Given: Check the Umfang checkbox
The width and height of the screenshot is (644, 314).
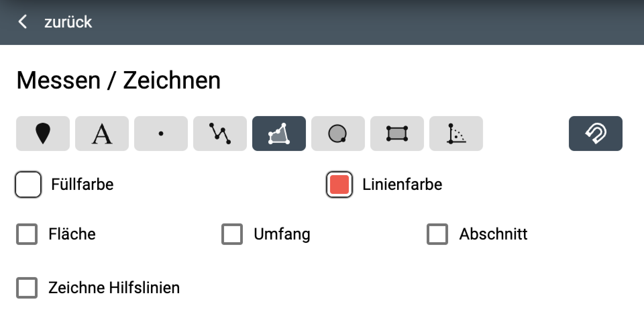Looking at the screenshot, I should [x=232, y=234].
